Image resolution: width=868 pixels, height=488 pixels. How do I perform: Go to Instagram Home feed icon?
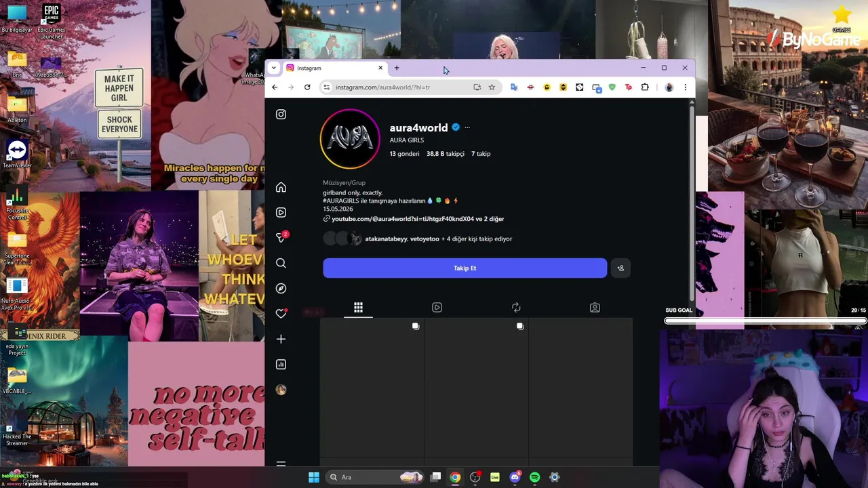[281, 187]
